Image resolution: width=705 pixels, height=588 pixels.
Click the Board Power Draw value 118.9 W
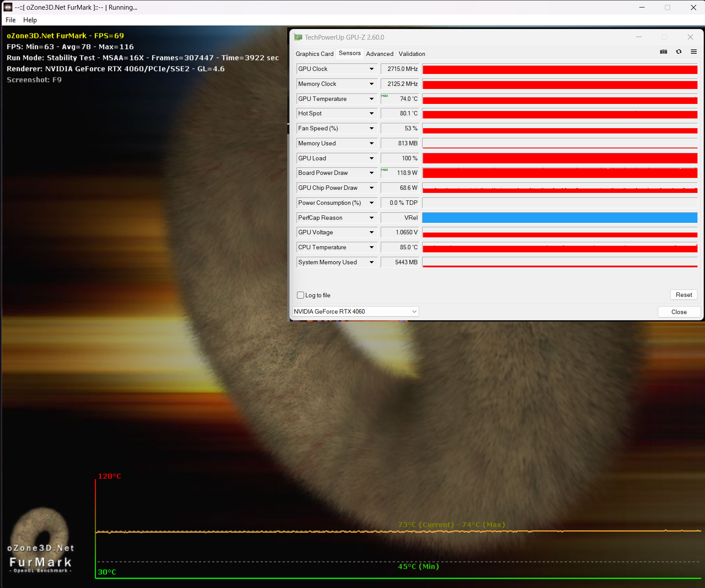400,173
